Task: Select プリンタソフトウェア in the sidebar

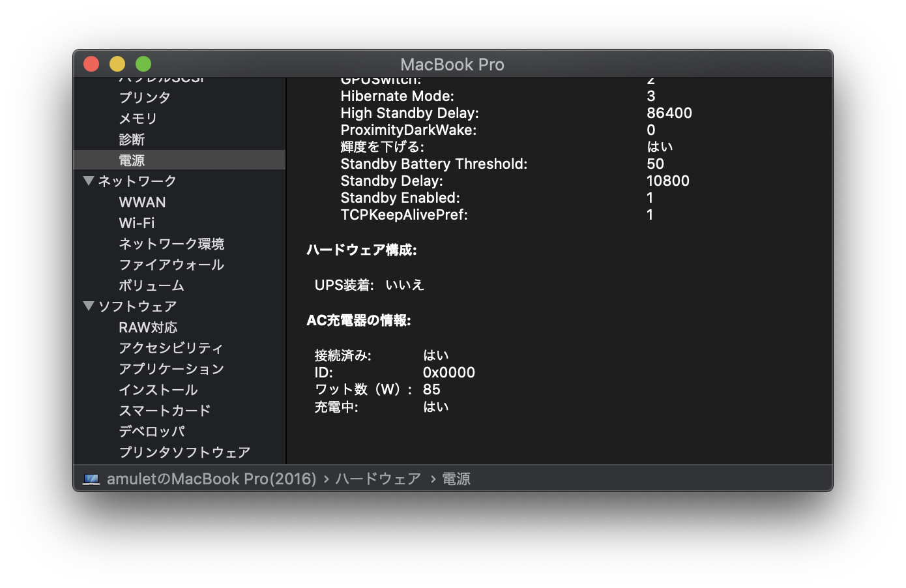Action: click(184, 452)
